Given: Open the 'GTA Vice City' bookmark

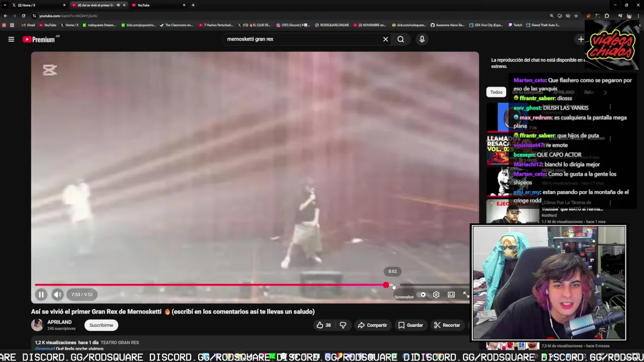Looking at the screenshot, I should pyautogui.click(x=486, y=25).
